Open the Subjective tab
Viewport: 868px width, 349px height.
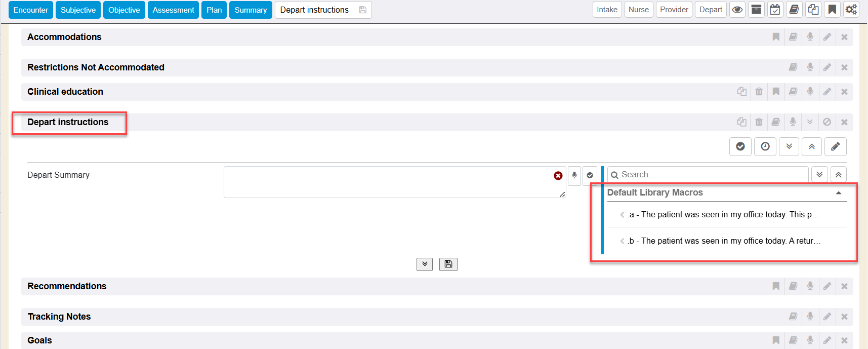(78, 10)
